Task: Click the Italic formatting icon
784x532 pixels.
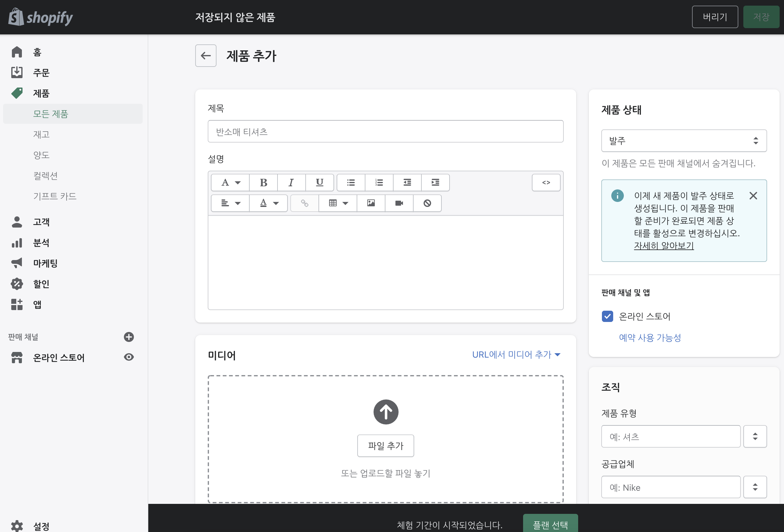Action: click(291, 183)
